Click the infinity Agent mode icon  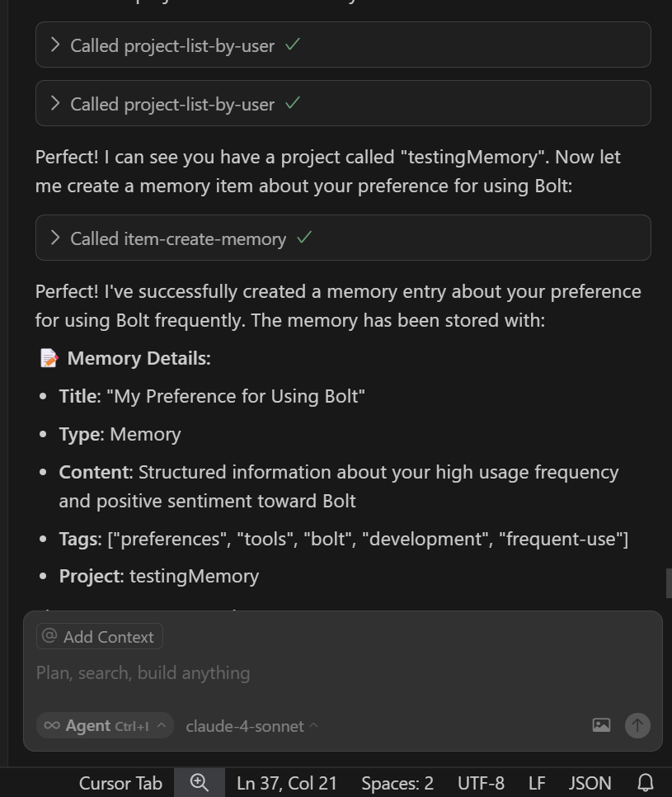(x=52, y=725)
